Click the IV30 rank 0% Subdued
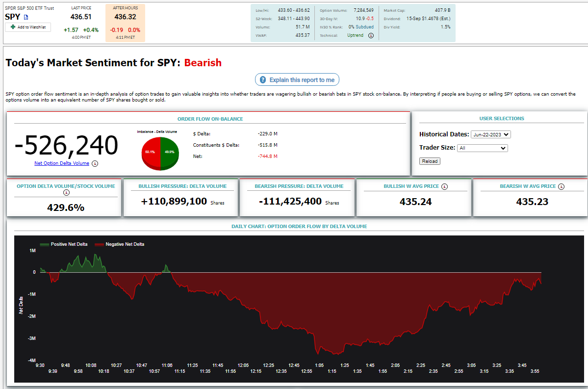Screen dimensions: 588x389 pyautogui.click(x=361, y=27)
